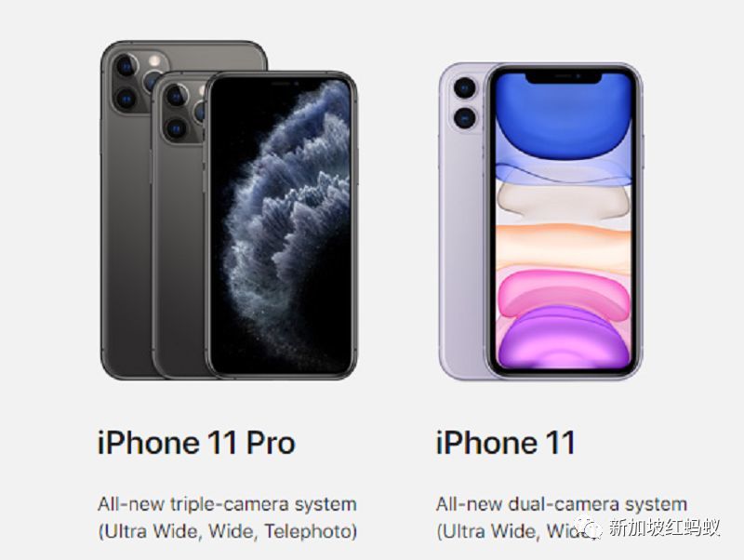744x560 pixels.
Task: Click the upper camera lens on purple iPhone 11
Action: [x=464, y=88]
